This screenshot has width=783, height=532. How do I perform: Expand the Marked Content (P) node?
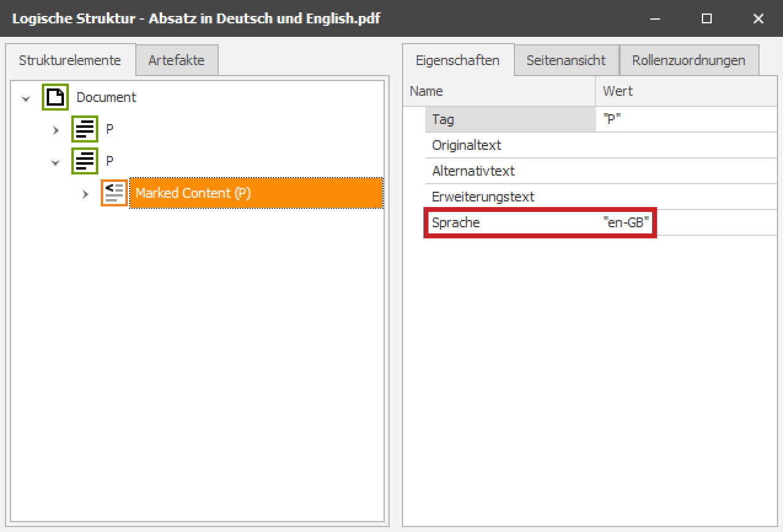[x=85, y=194]
